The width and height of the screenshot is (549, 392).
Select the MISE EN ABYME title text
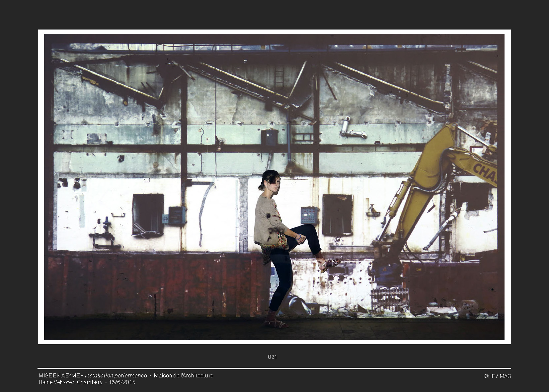59,375
